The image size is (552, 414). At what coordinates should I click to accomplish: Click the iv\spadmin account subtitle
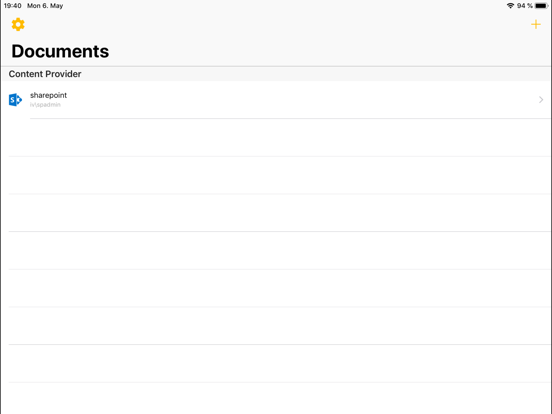(x=45, y=105)
